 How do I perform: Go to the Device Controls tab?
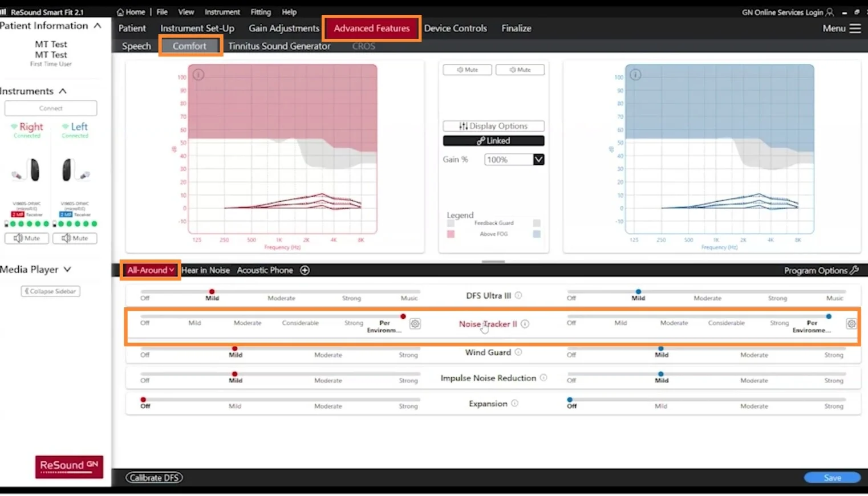(x=455, y=29)
